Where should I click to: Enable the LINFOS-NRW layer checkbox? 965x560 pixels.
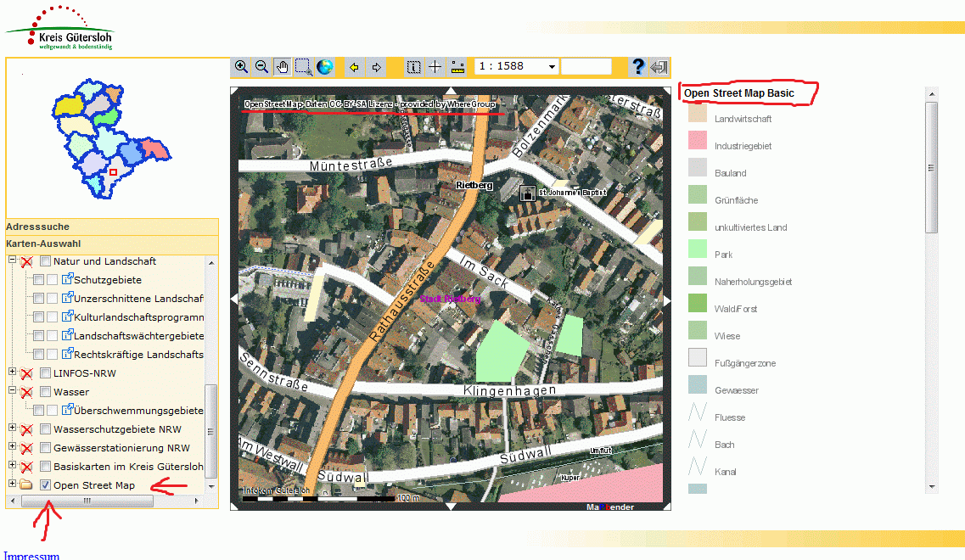[x=46, y=373]
